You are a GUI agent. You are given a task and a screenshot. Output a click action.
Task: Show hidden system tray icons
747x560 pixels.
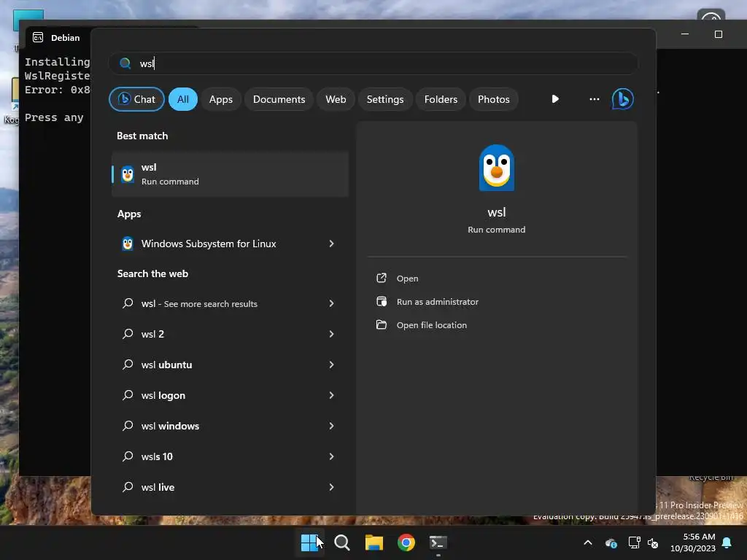(588, 542)
